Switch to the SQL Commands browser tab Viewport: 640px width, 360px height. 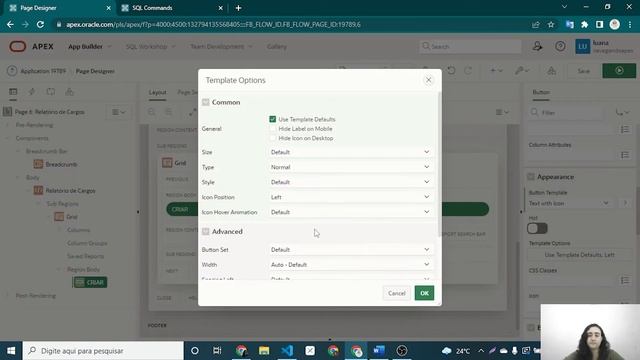point(171,8)
